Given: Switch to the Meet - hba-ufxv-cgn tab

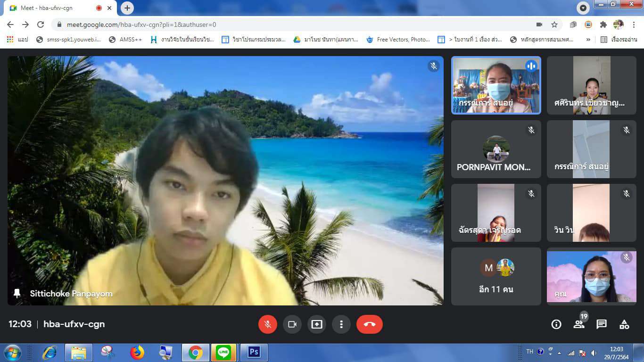Looking at the screenshot, I should 57,8.
